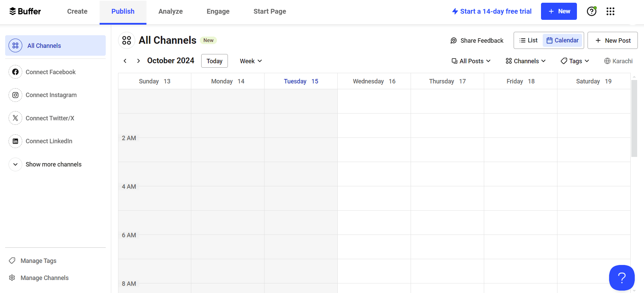Click the Twitter/X channel icon
Viewport: 644px width, 293px height.
pos(15,118)
